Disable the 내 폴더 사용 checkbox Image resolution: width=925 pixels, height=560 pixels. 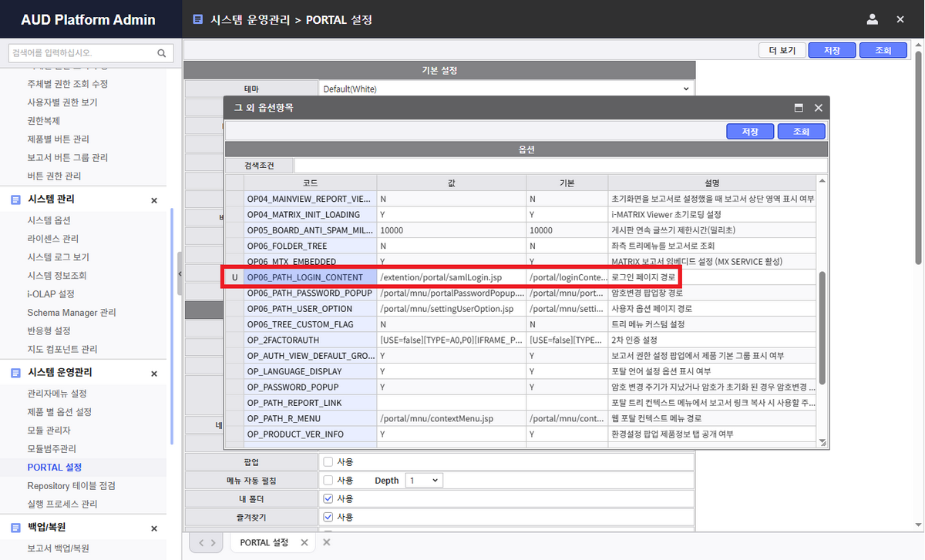328,498
